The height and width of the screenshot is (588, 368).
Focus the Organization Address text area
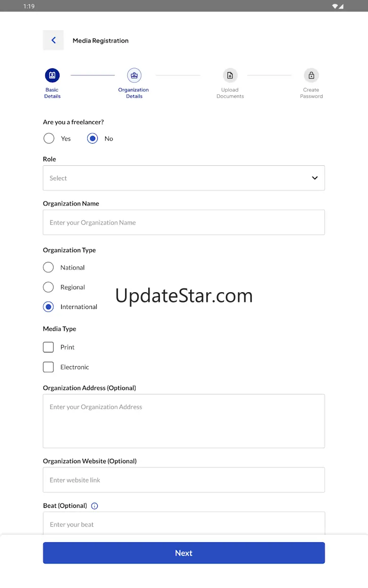[184, 421]
